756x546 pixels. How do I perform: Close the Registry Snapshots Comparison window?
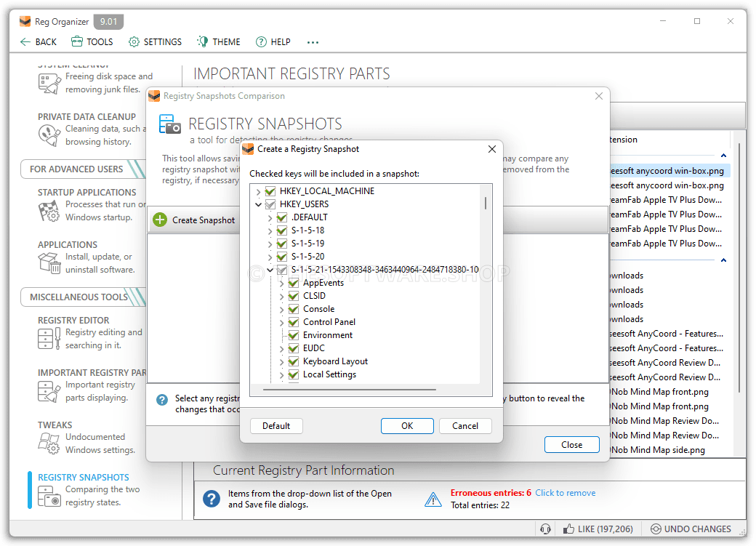[x=599, y=96]
